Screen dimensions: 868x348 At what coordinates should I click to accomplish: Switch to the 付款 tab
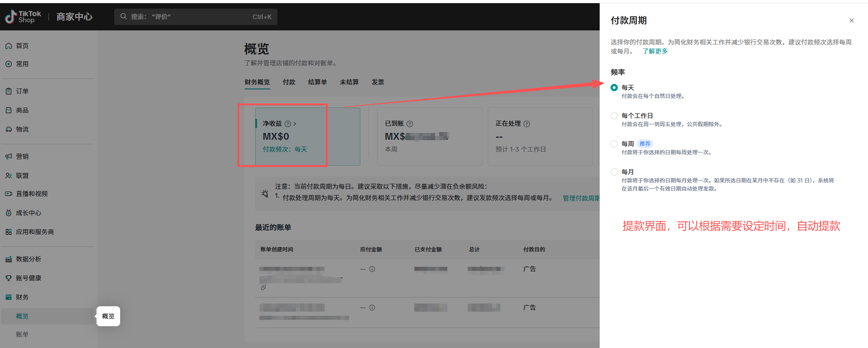tap(289, 82)
